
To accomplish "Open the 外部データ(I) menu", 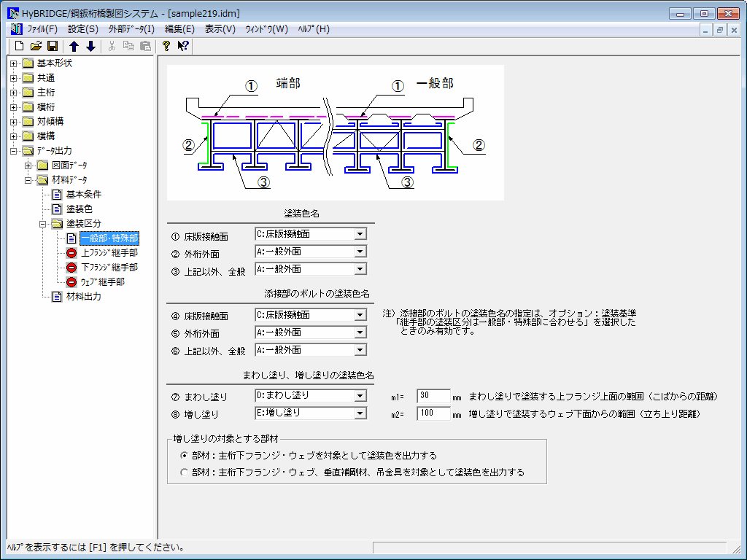I will [131, 29].
